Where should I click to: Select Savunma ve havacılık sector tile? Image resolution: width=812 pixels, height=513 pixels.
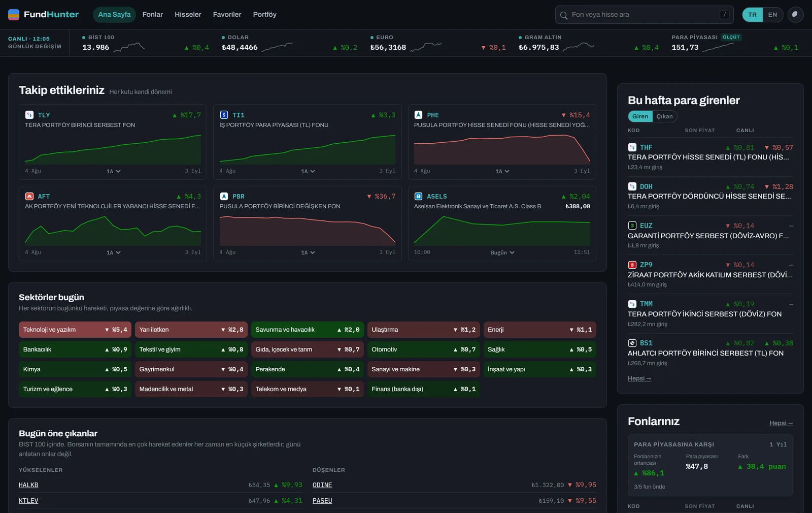[308, 330]
